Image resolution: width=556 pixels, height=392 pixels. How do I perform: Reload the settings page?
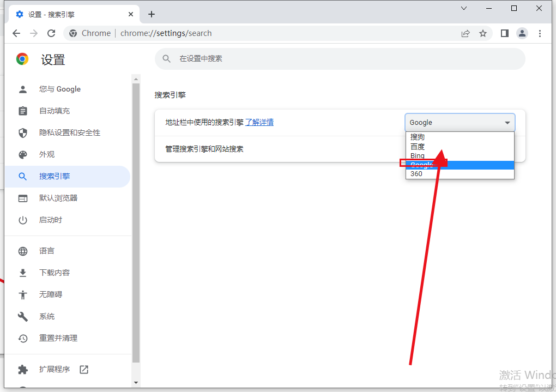51,33
